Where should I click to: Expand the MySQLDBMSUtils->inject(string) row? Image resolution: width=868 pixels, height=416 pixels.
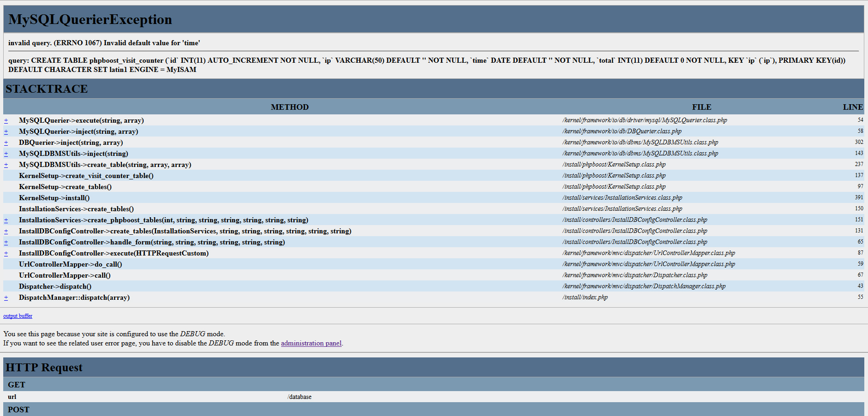pos(6,154)
